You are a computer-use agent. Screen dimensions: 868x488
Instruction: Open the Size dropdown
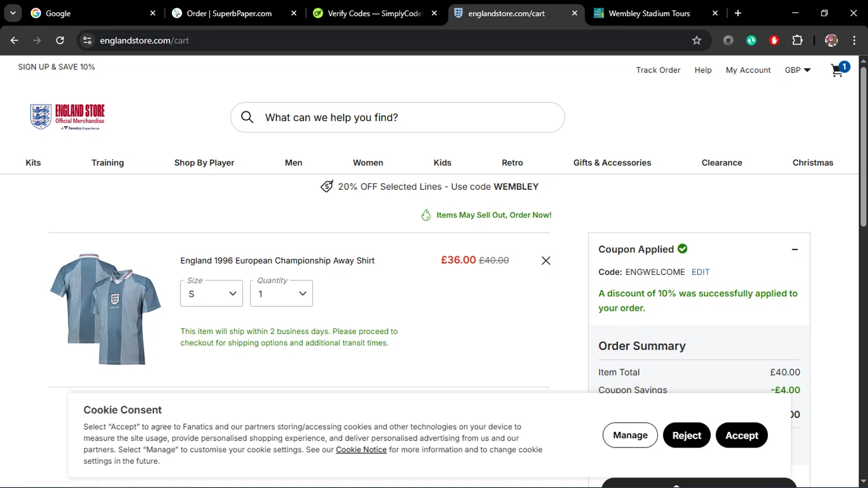pos(211,293)
